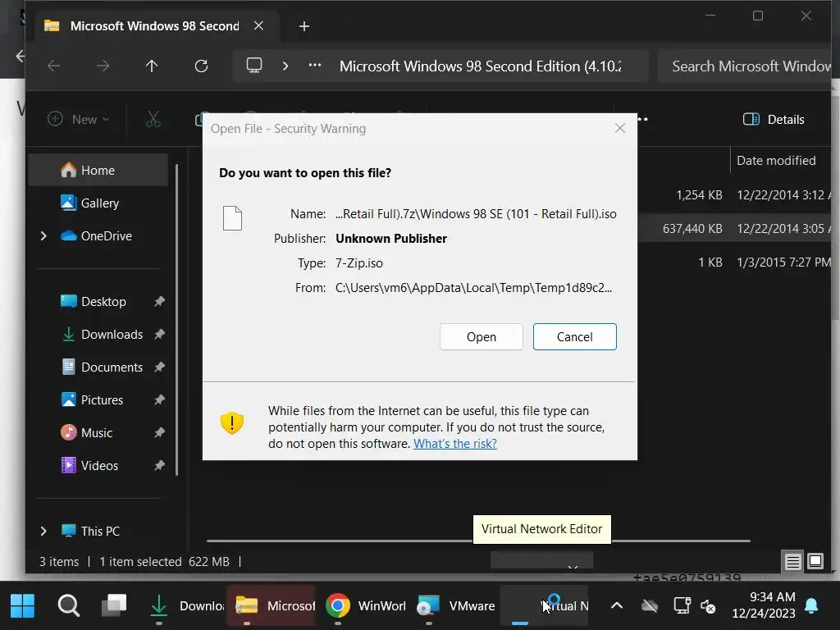This screenshot has width=840, height=630.
Task: Open the Desktop quick access folder
Action: click(x=103, y=302)
